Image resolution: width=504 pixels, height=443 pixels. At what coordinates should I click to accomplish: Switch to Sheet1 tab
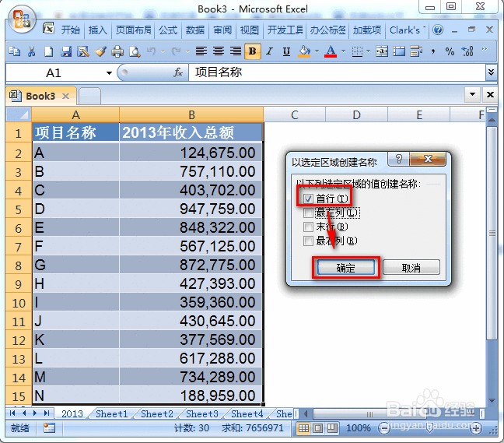[x=111, y=413]
